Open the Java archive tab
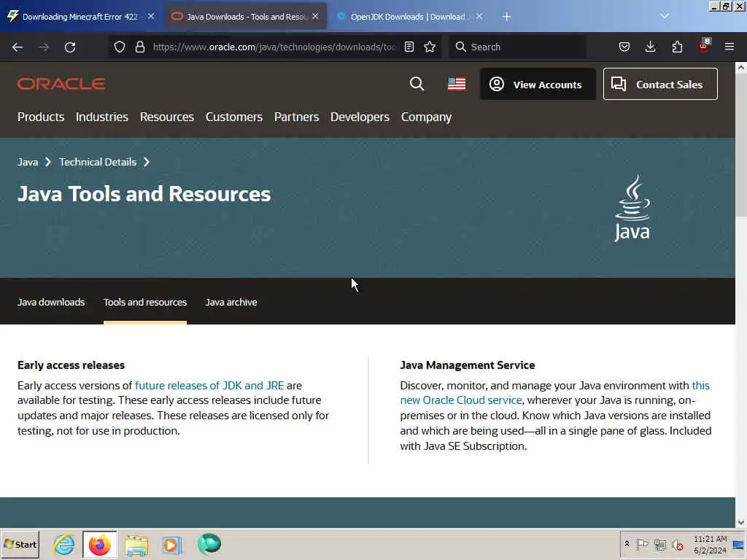 (x=231, y=302)
